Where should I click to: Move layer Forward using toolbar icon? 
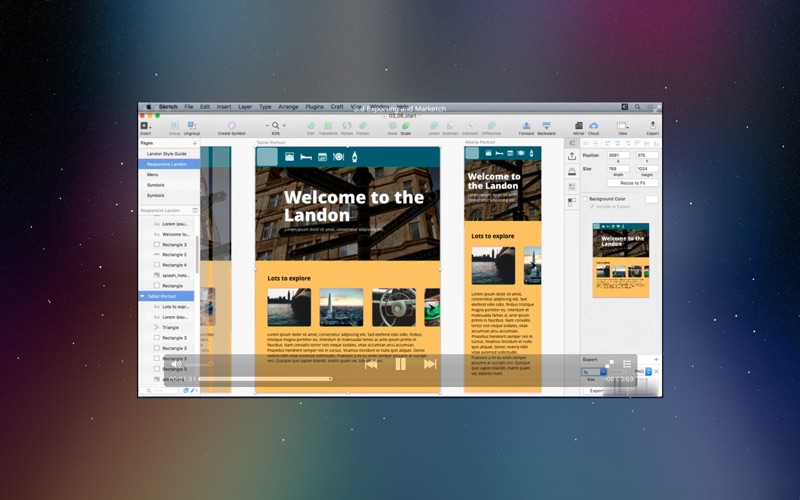click(x=526, y=128)
